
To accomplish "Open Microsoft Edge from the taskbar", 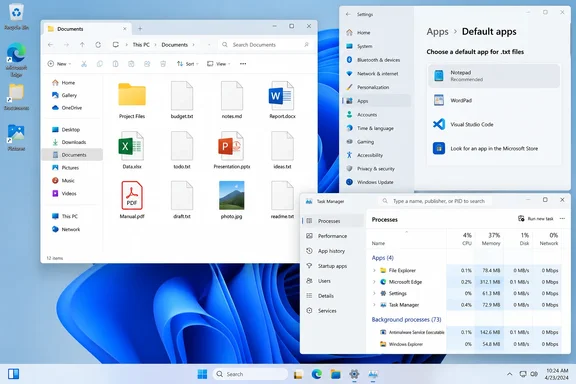I will coord(317,374).
